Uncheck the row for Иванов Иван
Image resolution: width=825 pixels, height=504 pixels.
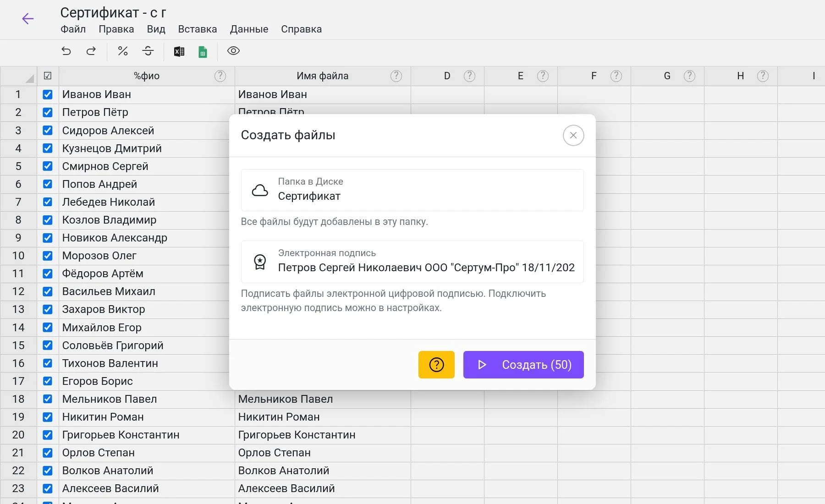pos(48,94)
